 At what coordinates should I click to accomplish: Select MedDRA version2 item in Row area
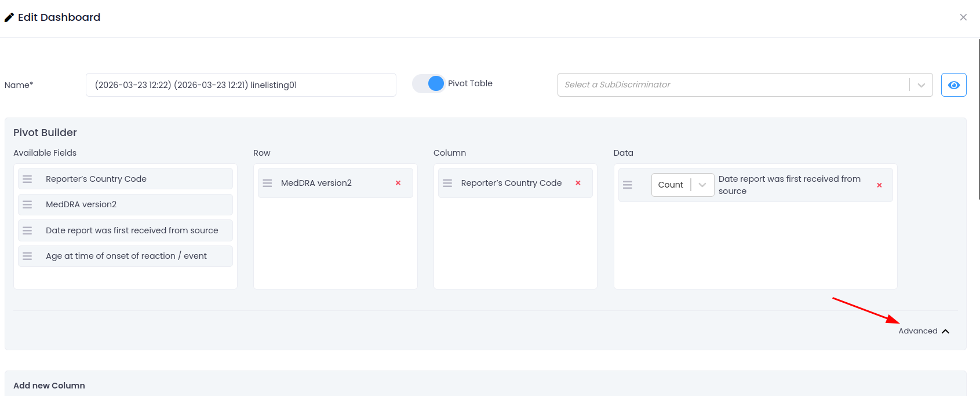point(316,183)
